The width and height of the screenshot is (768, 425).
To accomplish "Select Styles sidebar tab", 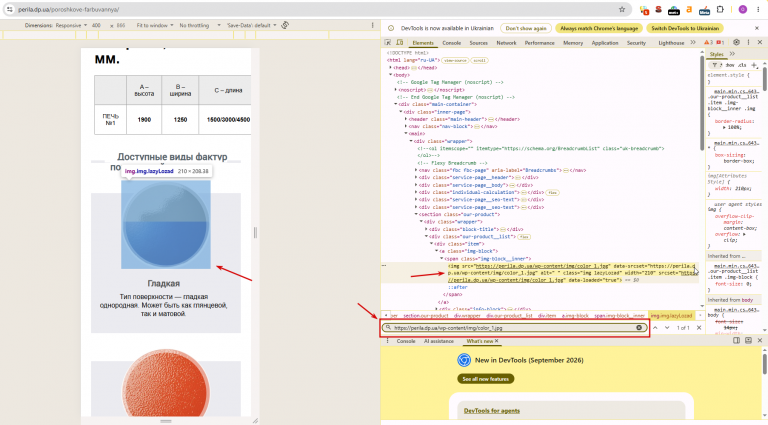I will (x=717, y=54).
